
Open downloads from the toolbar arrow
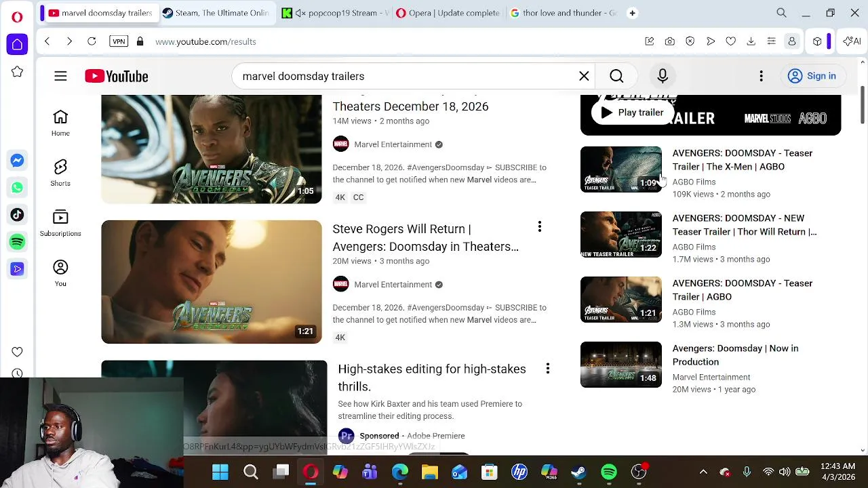point(751,41)
